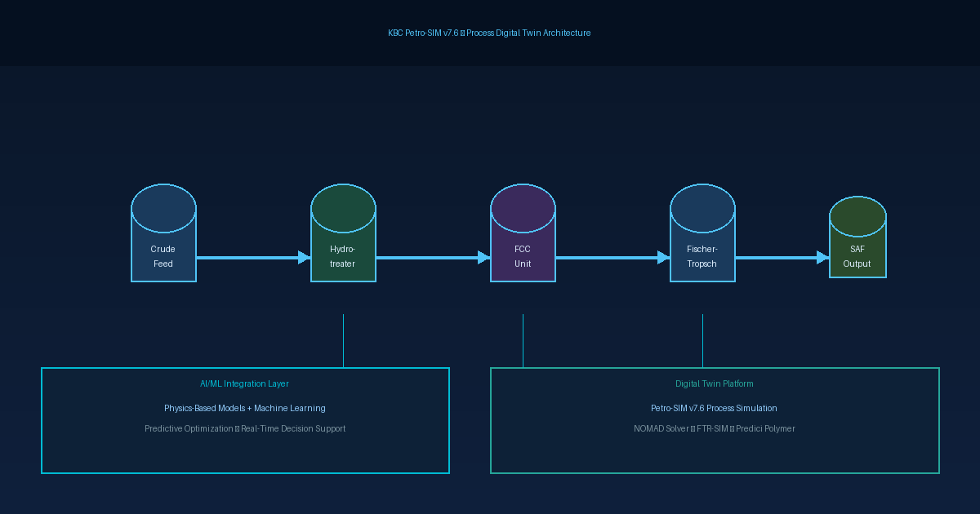This screenshot has height=514, width=980.
Task: Click connector line below Fischer-Tropsch
Action: 702,341
